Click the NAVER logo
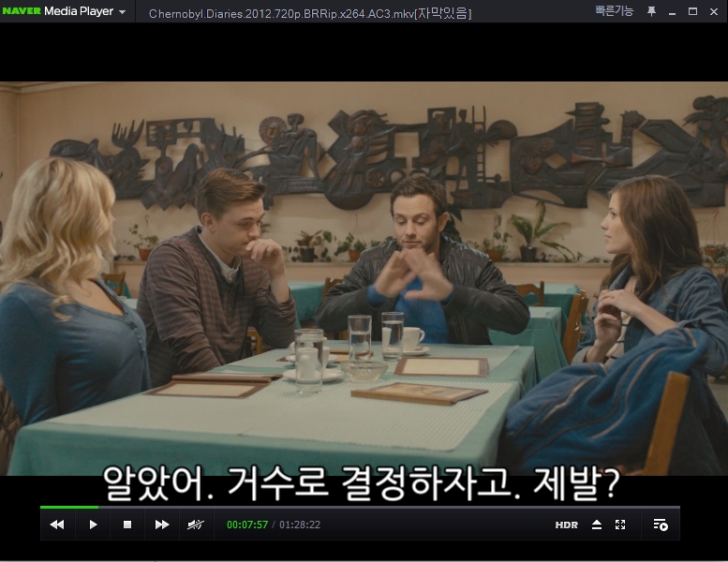The width and height of the screenshot is (728, 562). (21, 12)
